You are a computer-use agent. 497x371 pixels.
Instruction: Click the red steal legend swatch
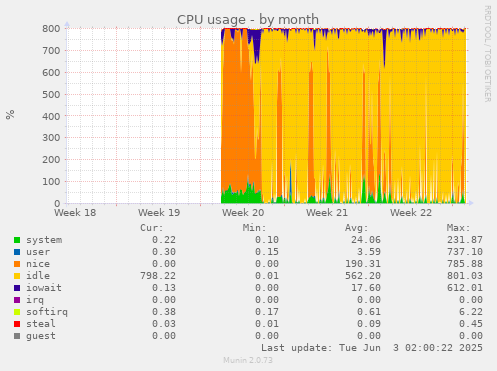(x=17, y=324)
